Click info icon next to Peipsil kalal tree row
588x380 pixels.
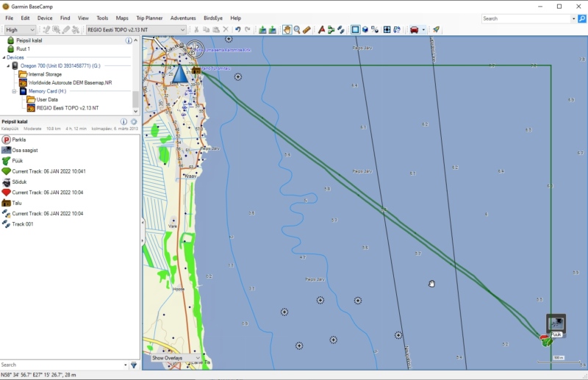[x=129, y=40]
